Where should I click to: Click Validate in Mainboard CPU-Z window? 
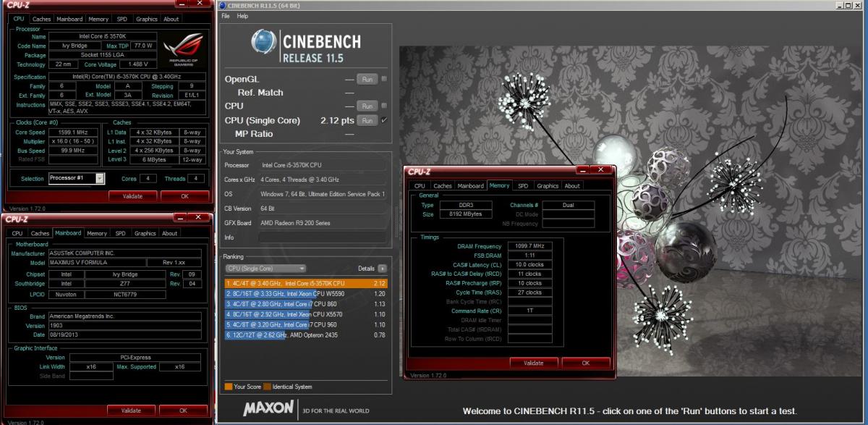(131, 410)
